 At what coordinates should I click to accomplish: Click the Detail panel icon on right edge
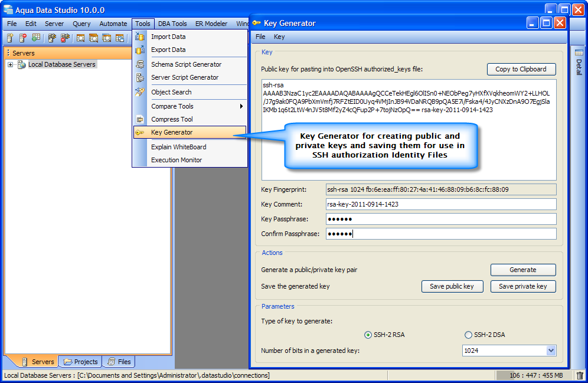579,53
